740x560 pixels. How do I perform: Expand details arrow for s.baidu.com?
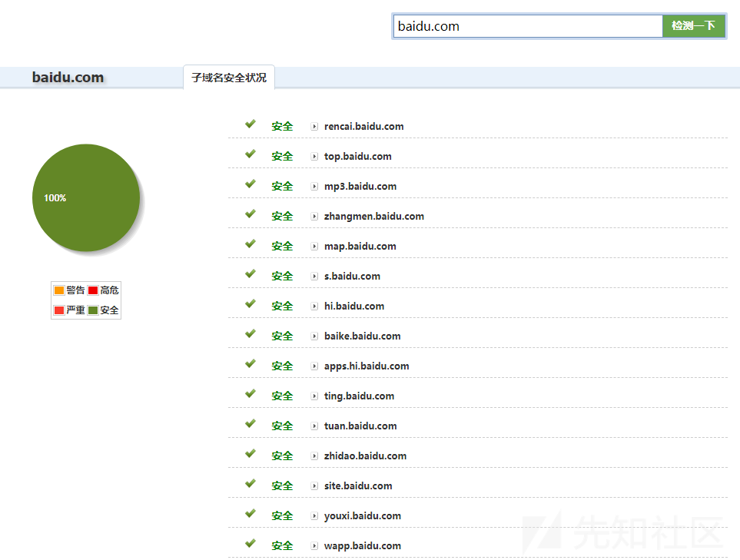pos(314,277)
